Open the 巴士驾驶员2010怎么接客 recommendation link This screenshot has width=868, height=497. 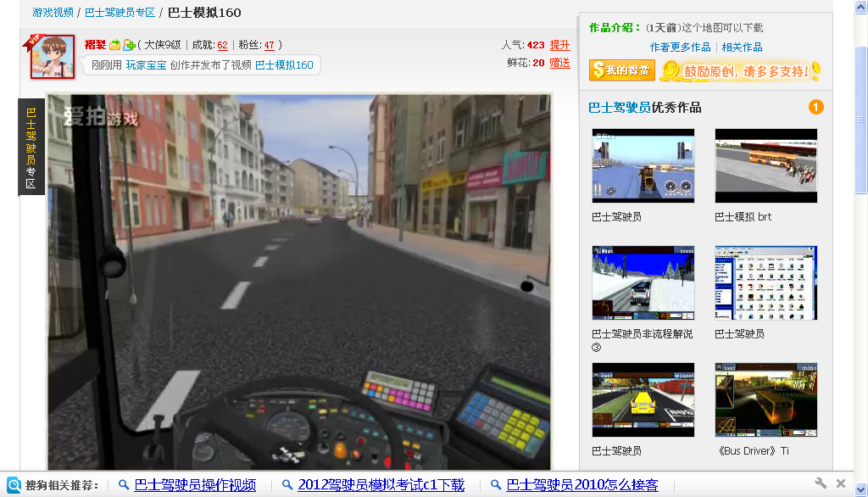[x=581, y=485]
